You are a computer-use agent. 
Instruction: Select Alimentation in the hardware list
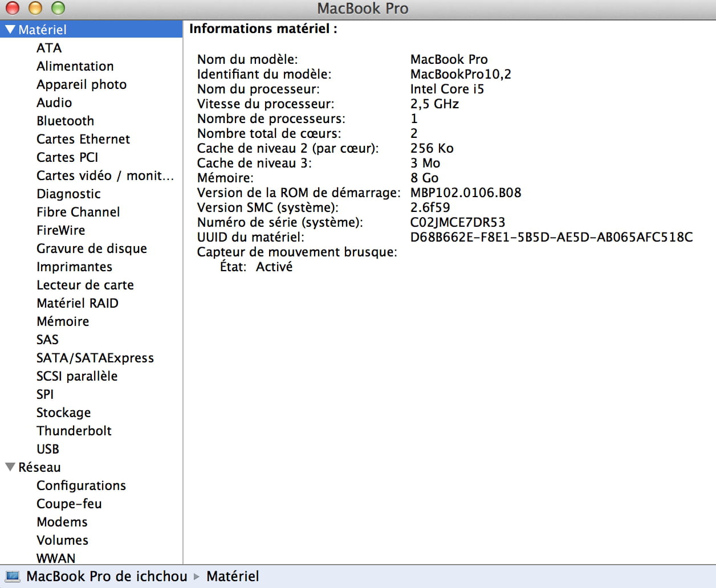click(75, 66)
